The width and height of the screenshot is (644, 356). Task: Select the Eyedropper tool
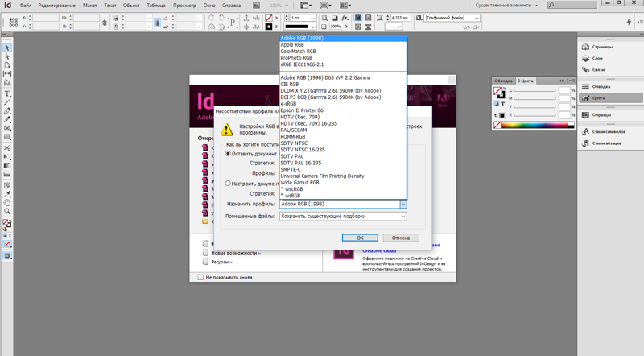point(7,194)
